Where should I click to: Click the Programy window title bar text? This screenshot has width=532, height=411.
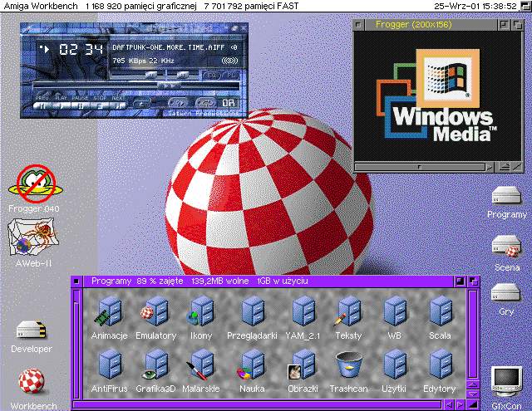(199, 281)
